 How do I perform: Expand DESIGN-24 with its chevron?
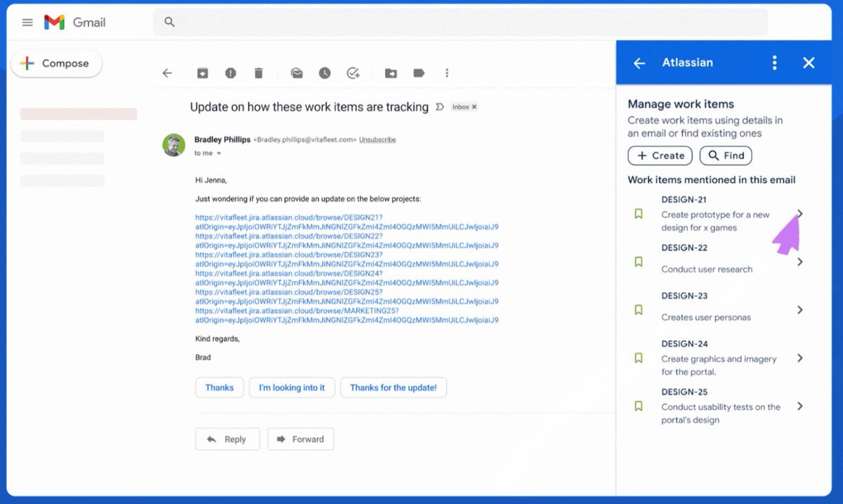coord(800,358)
